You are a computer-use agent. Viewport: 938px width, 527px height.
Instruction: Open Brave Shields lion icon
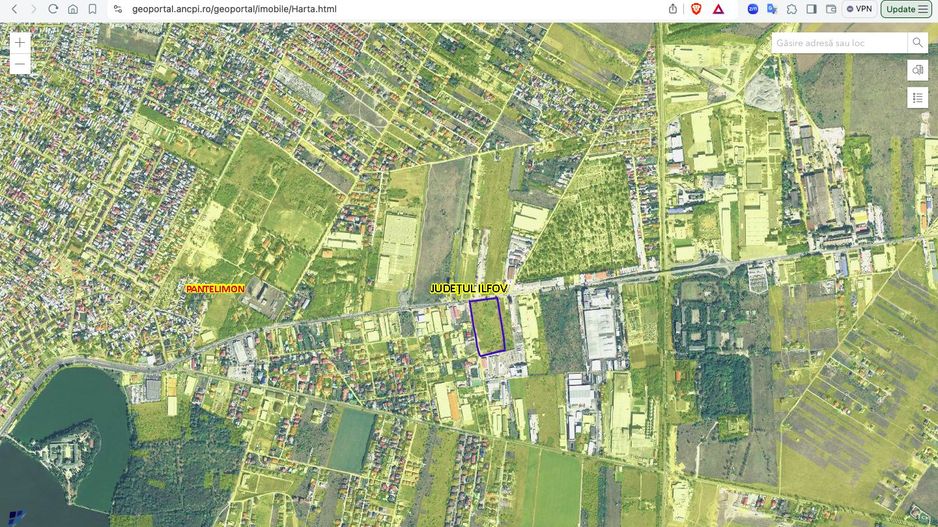(696, 9)
